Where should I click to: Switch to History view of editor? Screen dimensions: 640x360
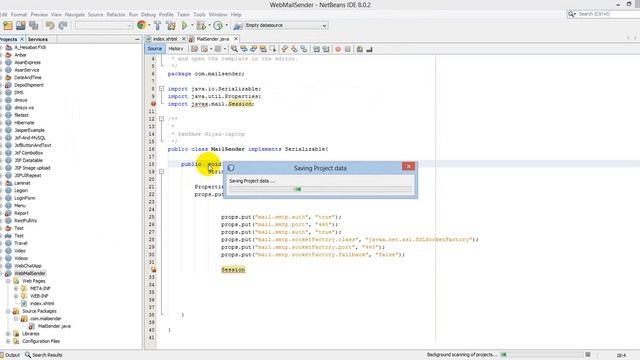point(176,49)
